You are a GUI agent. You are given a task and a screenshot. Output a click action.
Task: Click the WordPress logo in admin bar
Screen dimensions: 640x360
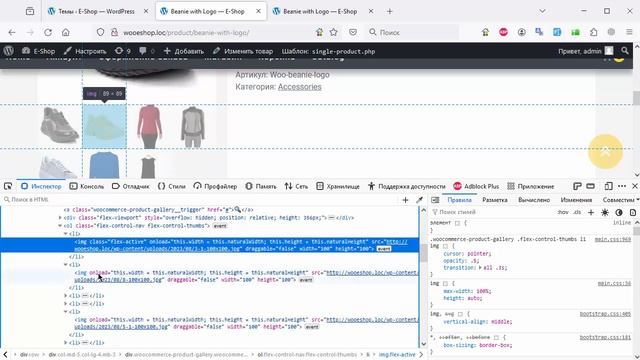point(9,51)
